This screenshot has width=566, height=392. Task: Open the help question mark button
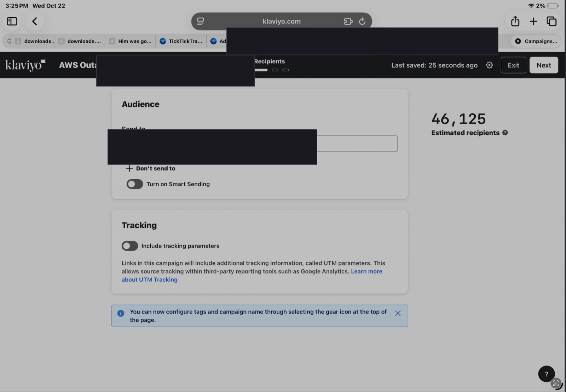click(547, 374)
